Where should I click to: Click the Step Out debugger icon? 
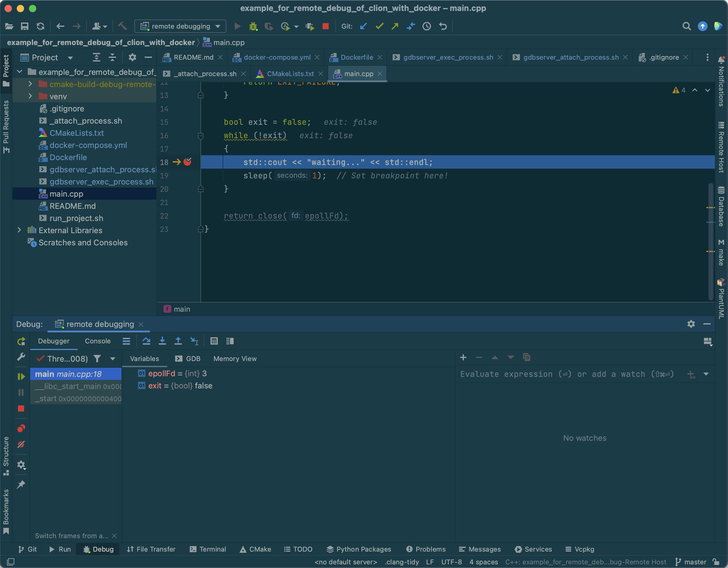point(178,341)
